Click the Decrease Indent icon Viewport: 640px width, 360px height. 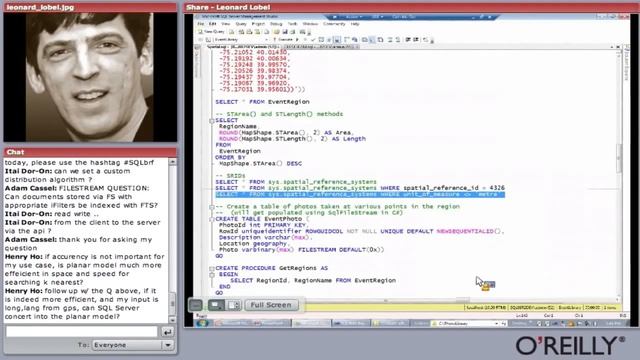click(407, 40)
